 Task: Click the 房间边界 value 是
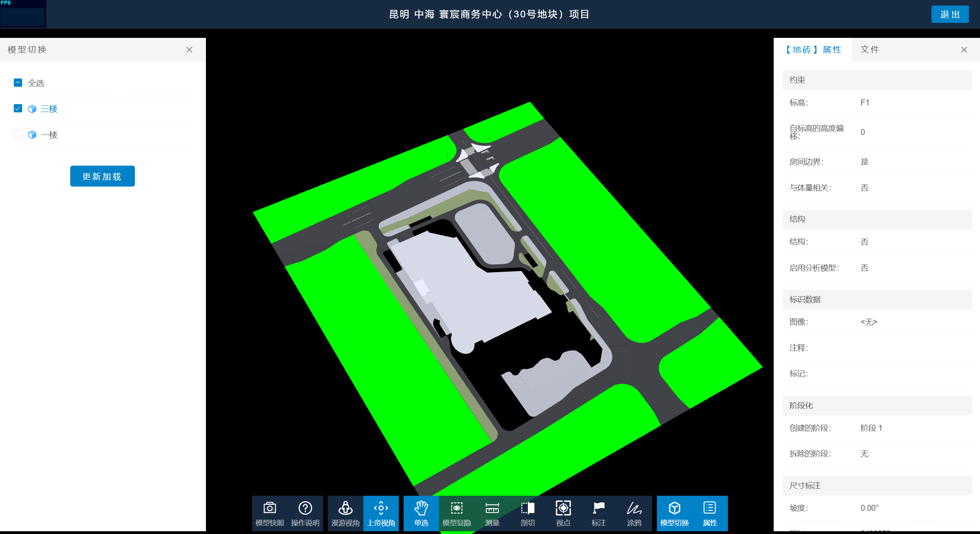(x=864, y=162)
